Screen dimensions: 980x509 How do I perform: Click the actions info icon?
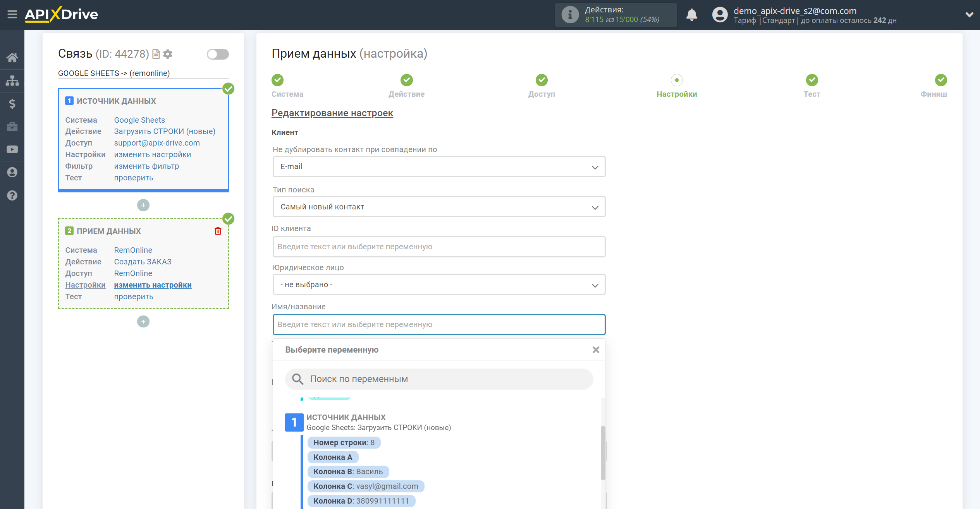[x=570, y=15]
